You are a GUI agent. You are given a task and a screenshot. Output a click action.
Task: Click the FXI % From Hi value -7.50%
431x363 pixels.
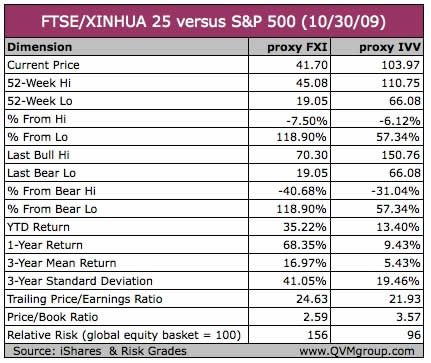[x=307, y=121]
